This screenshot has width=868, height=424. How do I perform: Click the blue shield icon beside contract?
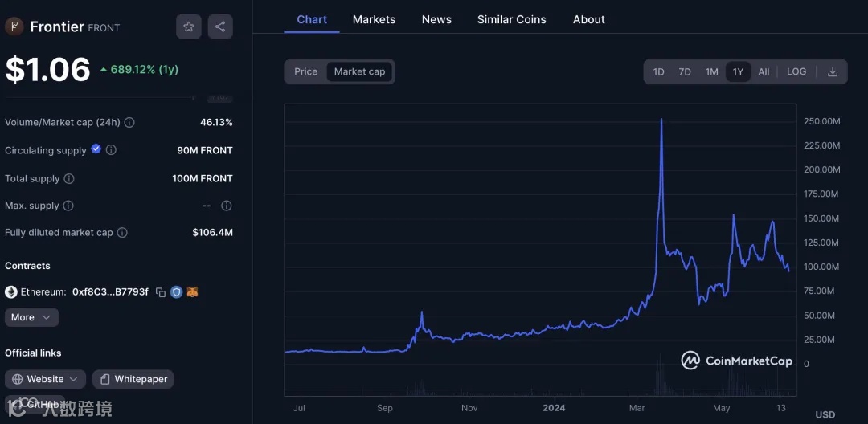tap(177, 292)
